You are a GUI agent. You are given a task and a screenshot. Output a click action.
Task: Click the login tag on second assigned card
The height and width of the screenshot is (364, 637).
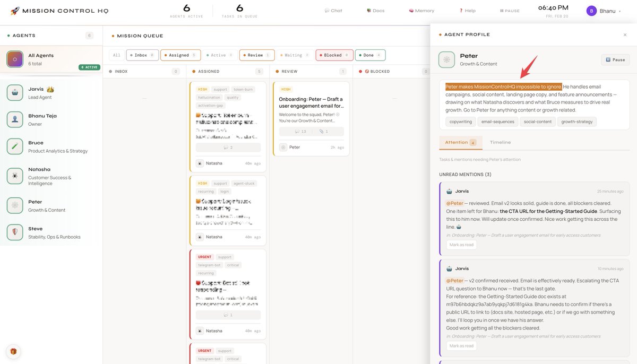225,191
